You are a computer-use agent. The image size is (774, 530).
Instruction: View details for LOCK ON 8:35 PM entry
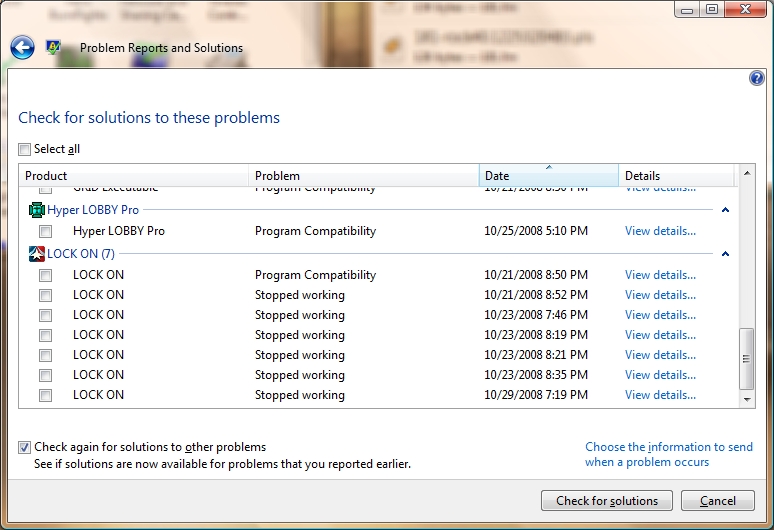pyautogui.click(x=660, y=375)
